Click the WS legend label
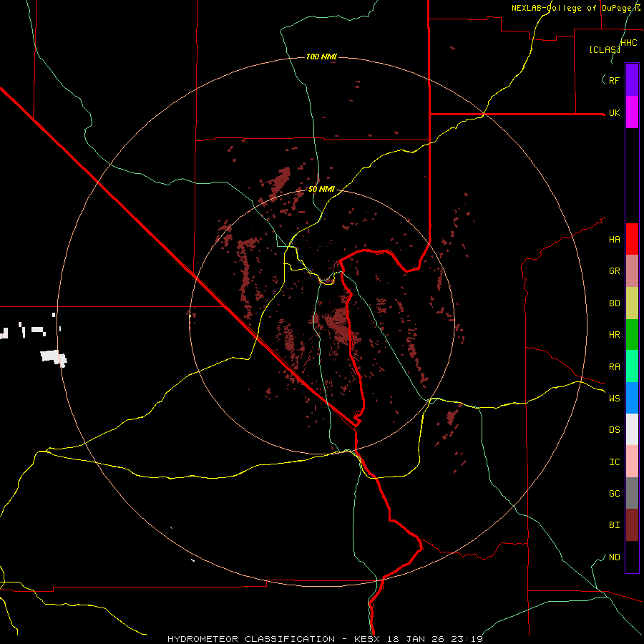 click(615, 399)
